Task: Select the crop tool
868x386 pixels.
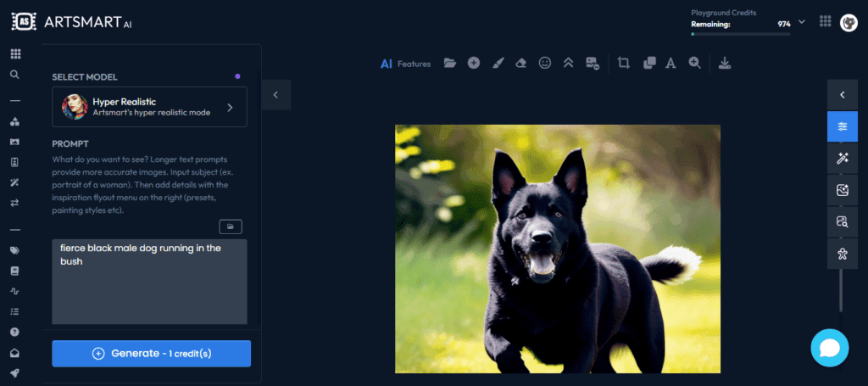Action: tap(624, 63)
